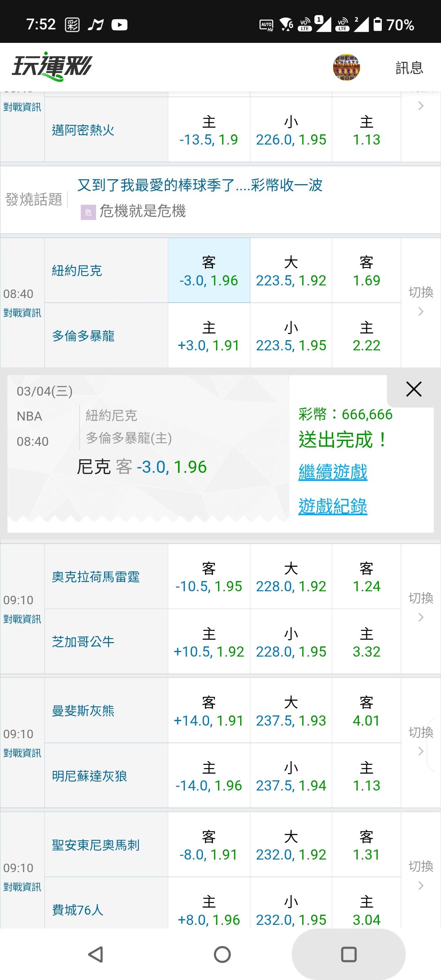The height and width of the screenshot is (980, 441).
Task: Select 大 223.5, 1.92 over bet
Action: [291, 271]
